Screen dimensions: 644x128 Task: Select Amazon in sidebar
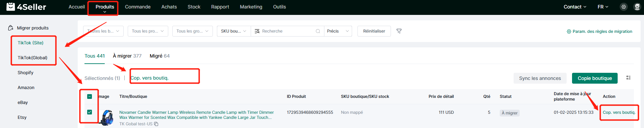(x=26, y=87)
